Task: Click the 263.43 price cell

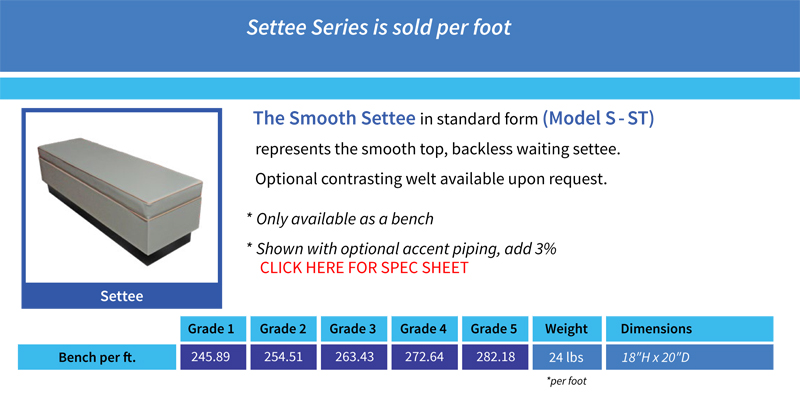Action: pyautogui.click(x=354, y=357)
